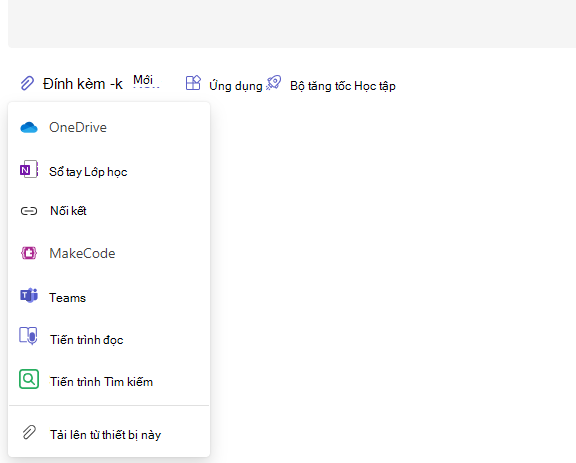Click the OneDrive cloud icon

29,128
